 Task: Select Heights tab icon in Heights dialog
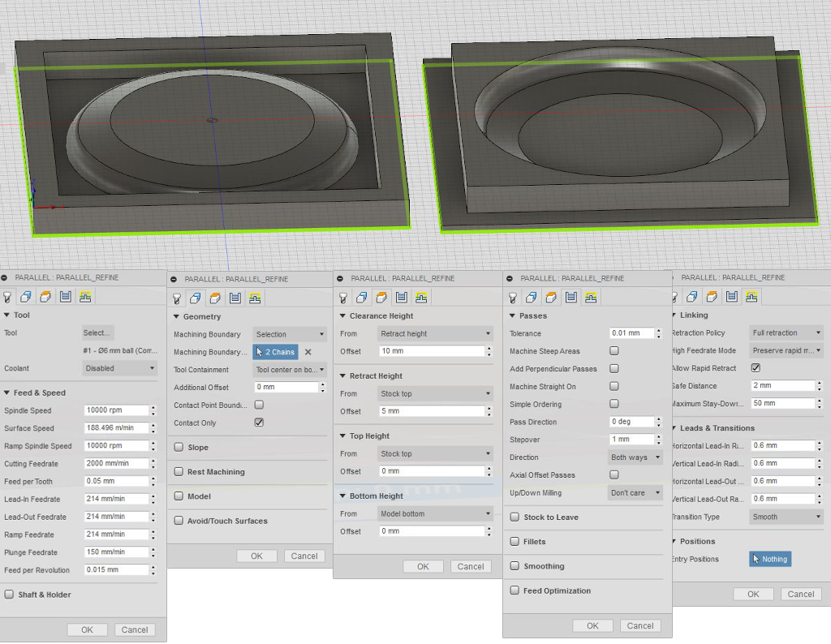click(381, 298)
